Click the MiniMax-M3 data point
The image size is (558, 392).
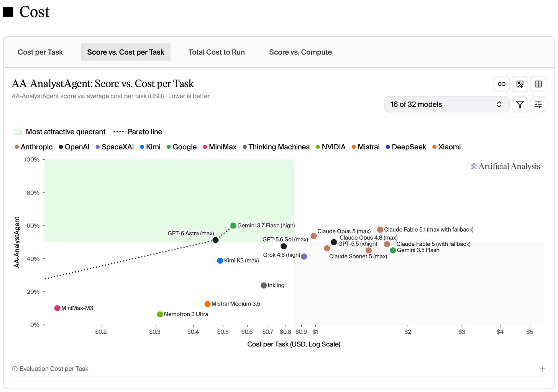[57, 308]
